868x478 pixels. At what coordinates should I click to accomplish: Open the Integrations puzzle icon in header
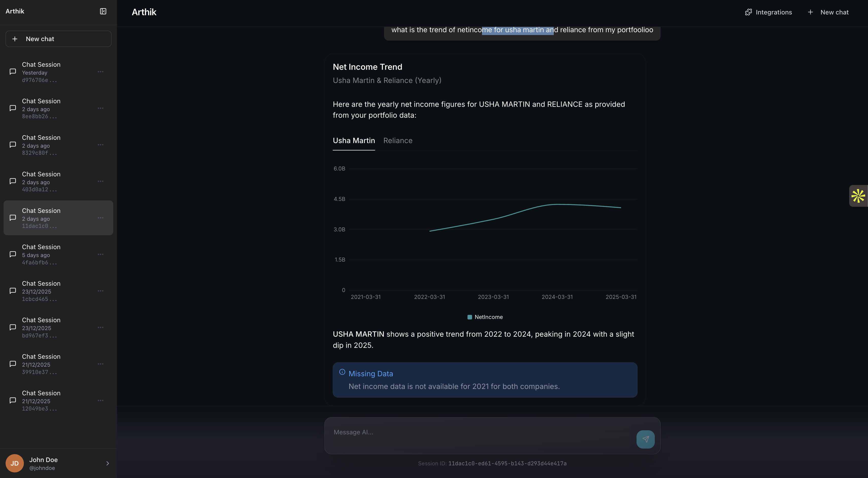click(x=748, y=12)
